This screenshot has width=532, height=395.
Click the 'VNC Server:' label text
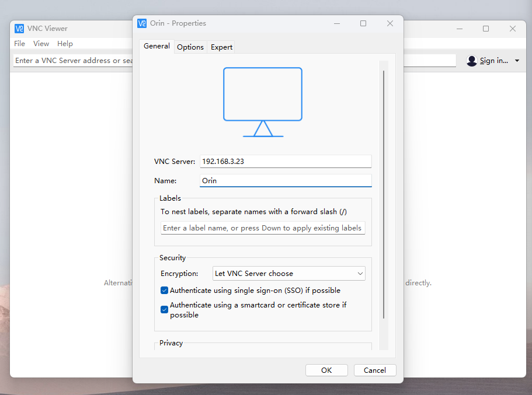(175, 162)
